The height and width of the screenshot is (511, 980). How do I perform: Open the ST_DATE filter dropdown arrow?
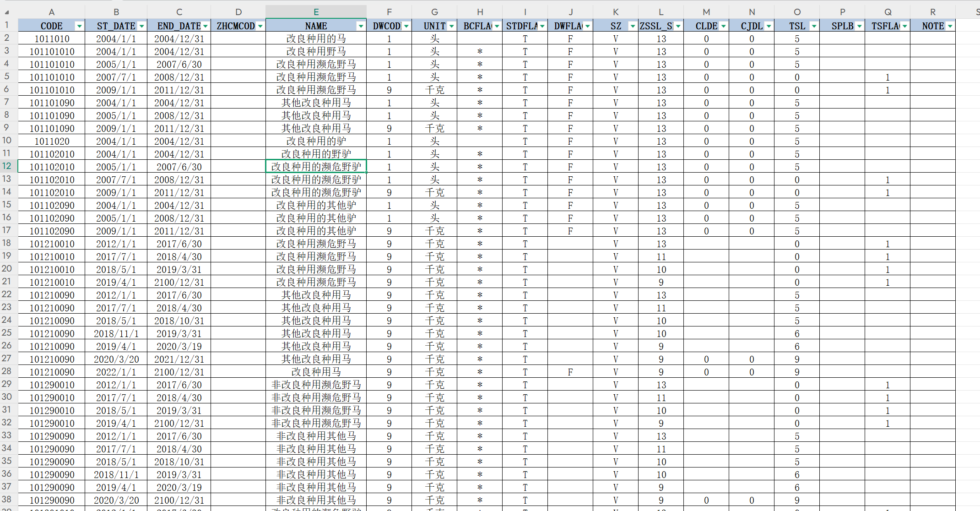click(141, 26)
